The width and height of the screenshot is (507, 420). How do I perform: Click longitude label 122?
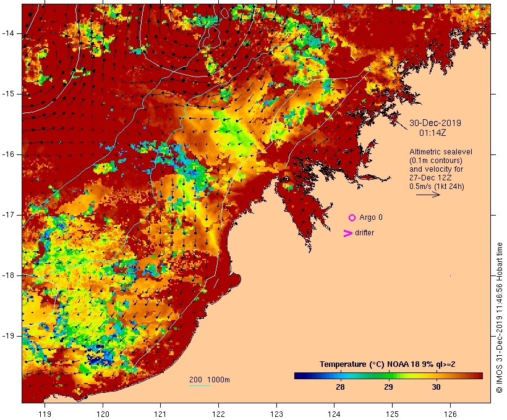point(219,414)
